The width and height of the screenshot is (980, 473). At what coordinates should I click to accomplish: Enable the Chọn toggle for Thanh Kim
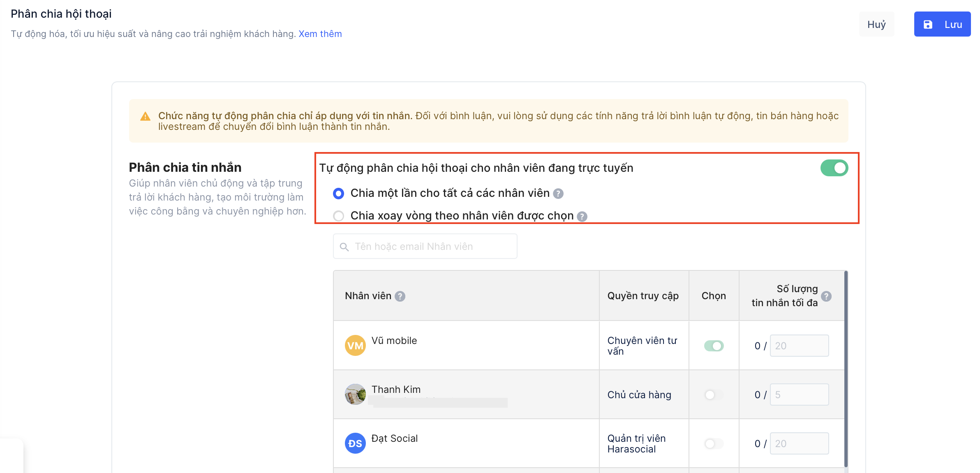pos(714,395)
